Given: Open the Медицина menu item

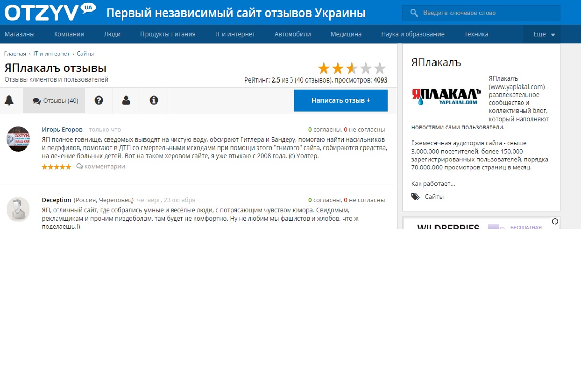Looking at the screenshot, I should [x=346, y=34].
